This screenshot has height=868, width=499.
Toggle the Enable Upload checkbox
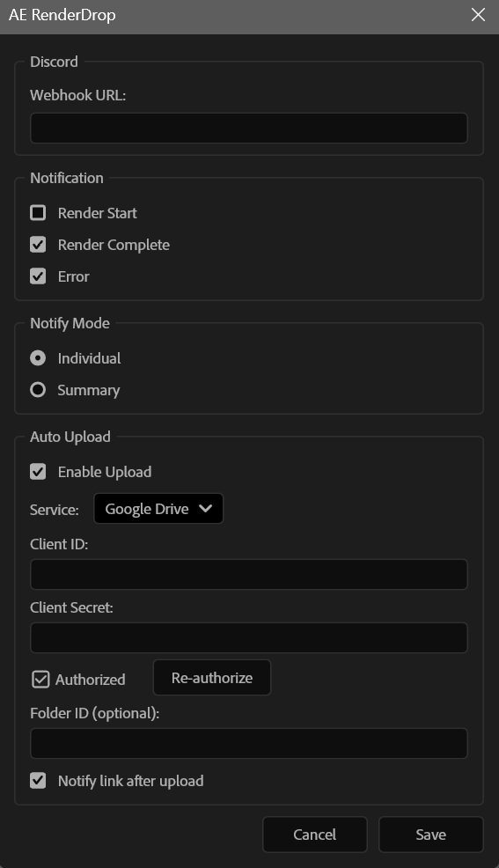click(x=38, y=472)
